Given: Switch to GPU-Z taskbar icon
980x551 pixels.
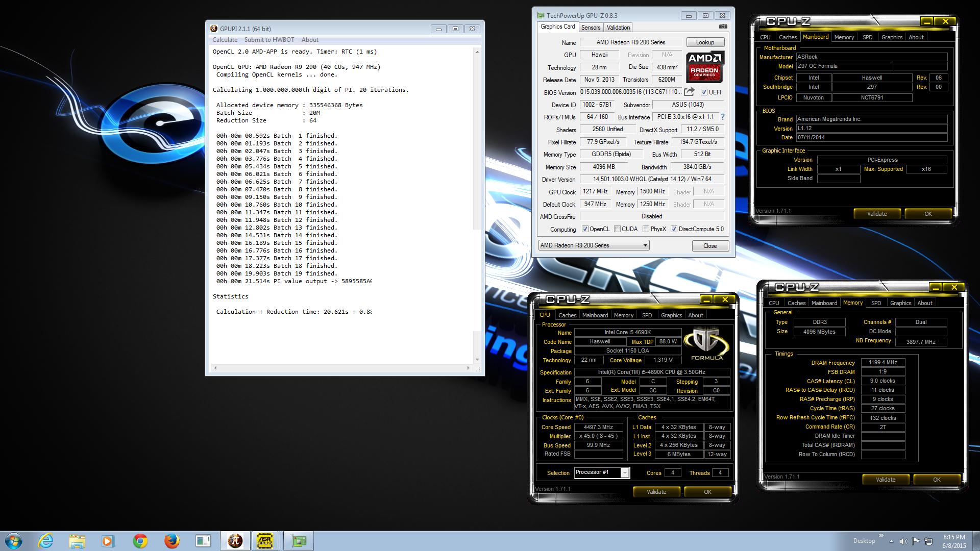Looking at the screenshot, I should pos(299,541).
